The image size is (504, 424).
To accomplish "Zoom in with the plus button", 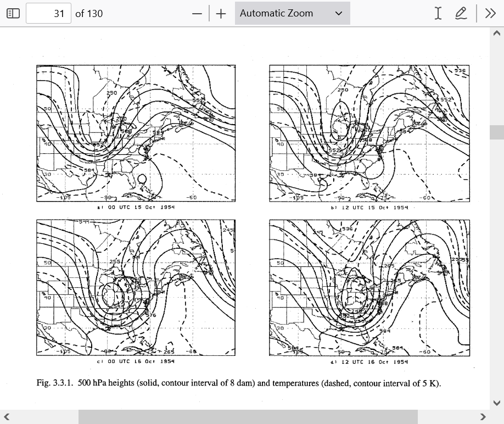I will coord(221,13).
